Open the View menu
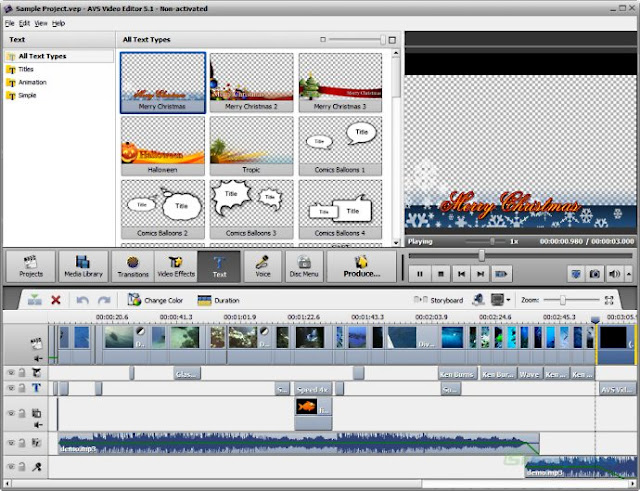 (x=41, y=23)
